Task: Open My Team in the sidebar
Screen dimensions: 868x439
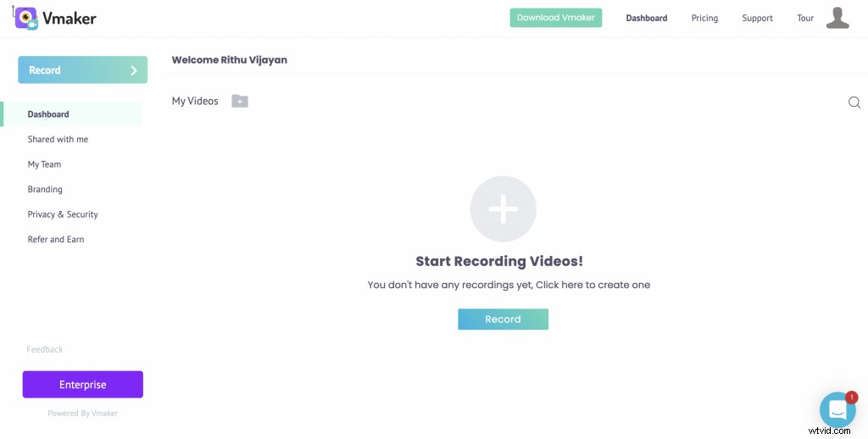Action: click(44, 164)
